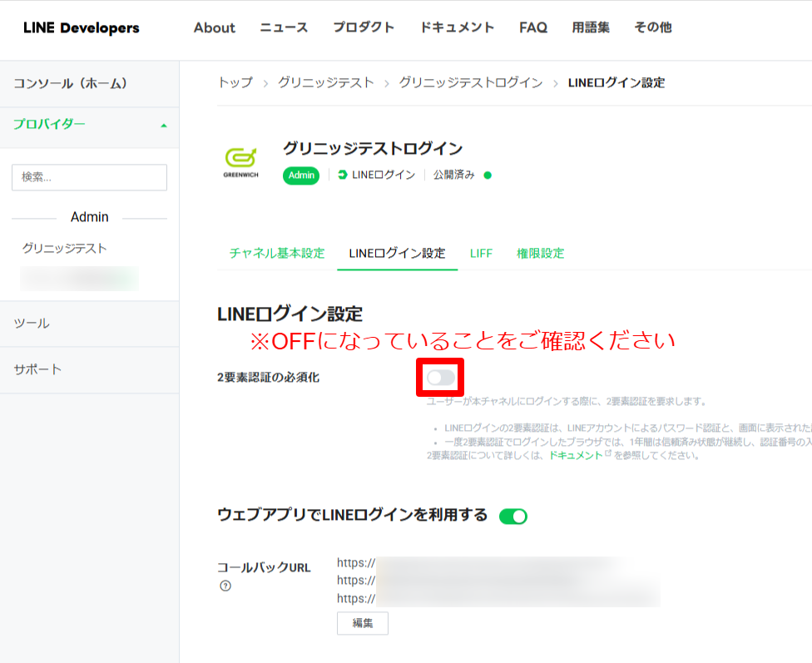This screenshot has height=663, width=812.
Task: Click the Greenwich channel logo icon
Action: point(240,163)
